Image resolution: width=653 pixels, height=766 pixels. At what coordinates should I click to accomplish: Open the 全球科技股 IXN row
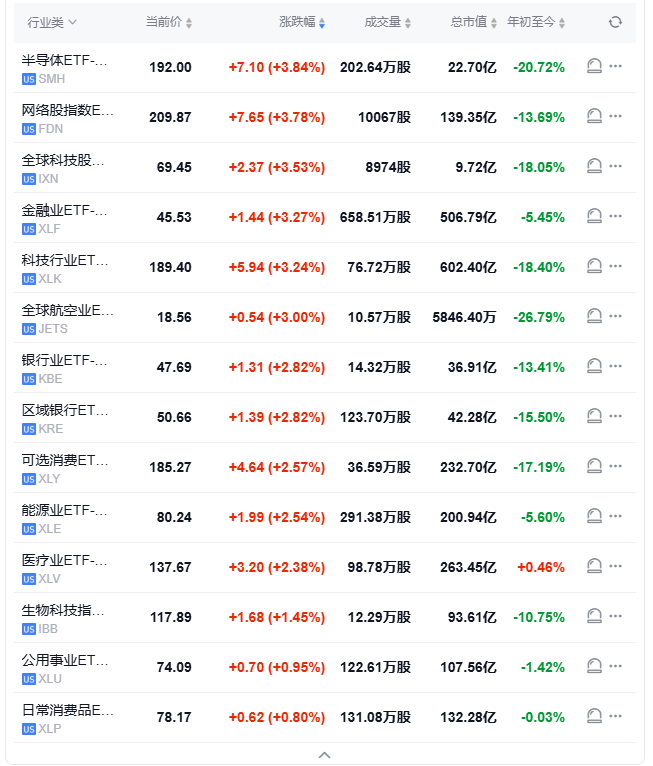[65, 167]
